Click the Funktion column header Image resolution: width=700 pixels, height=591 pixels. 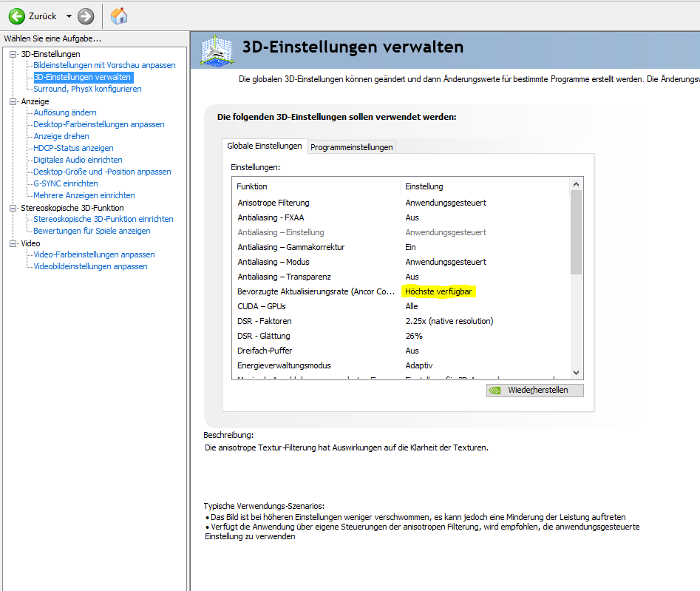click(316, 186)
